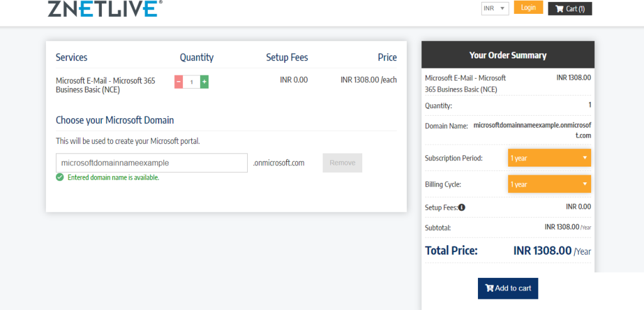644x310 pixels.
Task: Open the Cart (1) button
Action: pos(570,9)
